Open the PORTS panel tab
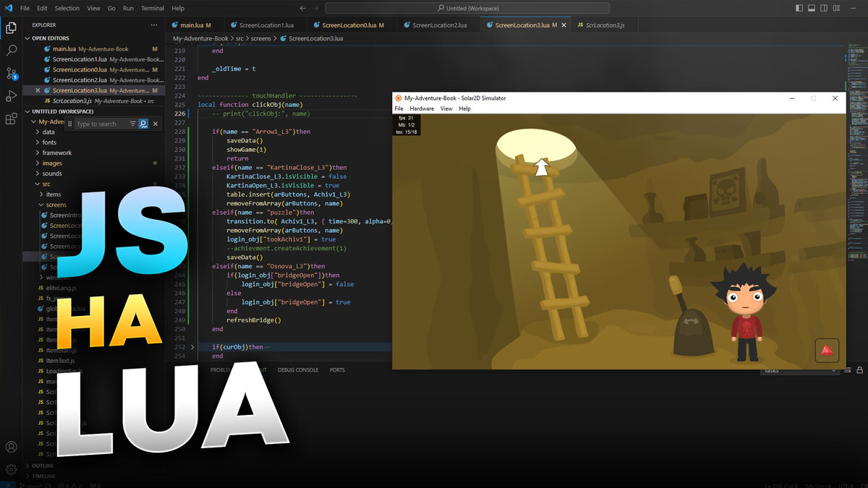This screenshot has width=868, height=488. point(337,370)
